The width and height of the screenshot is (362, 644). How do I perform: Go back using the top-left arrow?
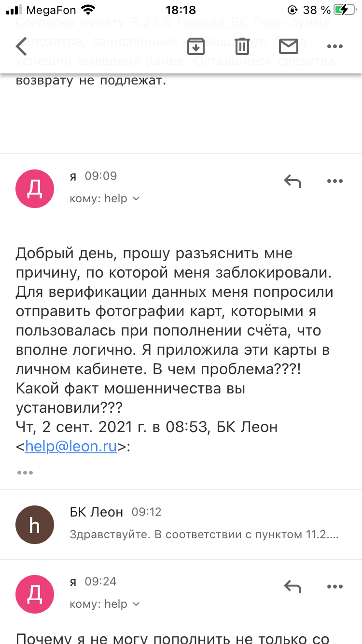pos(21,46)
